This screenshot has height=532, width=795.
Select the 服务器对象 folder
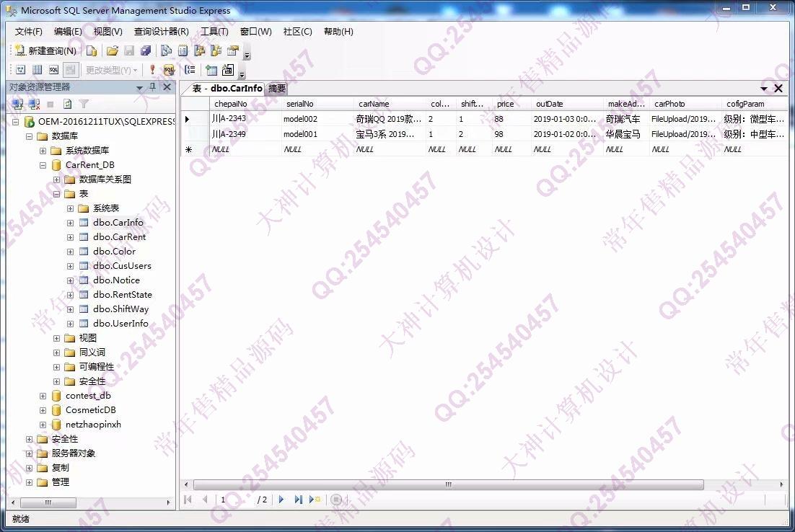[74, 453]
